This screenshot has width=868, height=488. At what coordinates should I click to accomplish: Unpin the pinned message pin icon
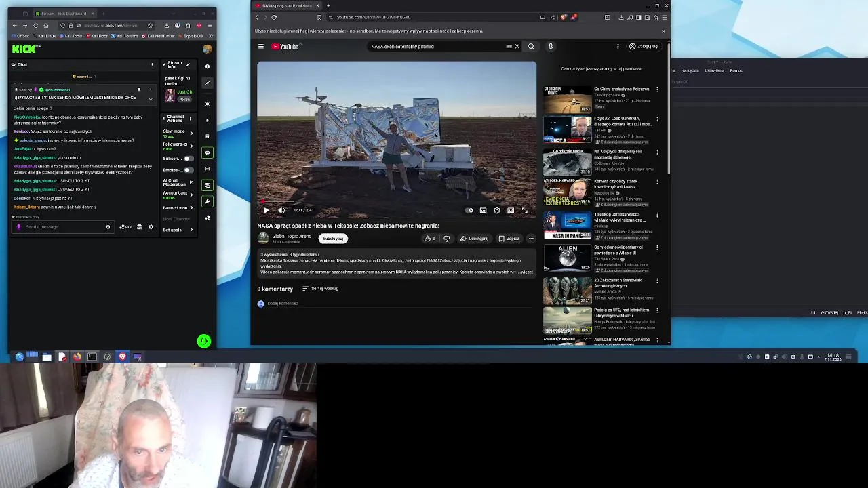[139, 90]
